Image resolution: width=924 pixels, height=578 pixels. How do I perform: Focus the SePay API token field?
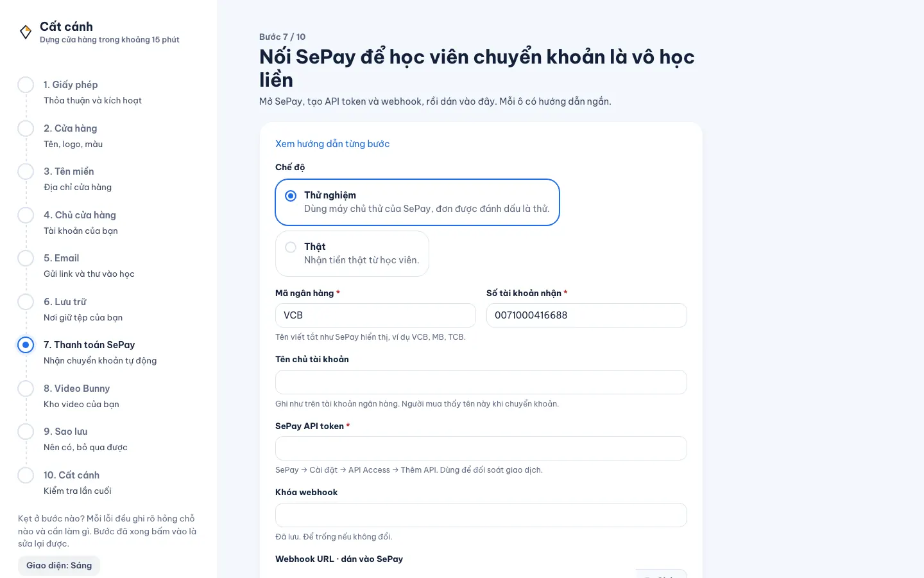pyautogui.click(x=481, y=448)
